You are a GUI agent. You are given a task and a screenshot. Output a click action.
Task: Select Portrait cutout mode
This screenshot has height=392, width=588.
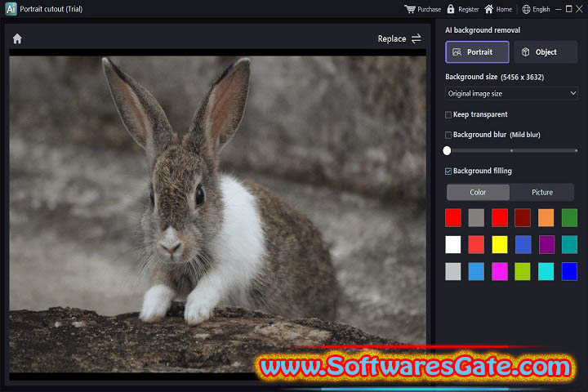[x=477, y=52]
